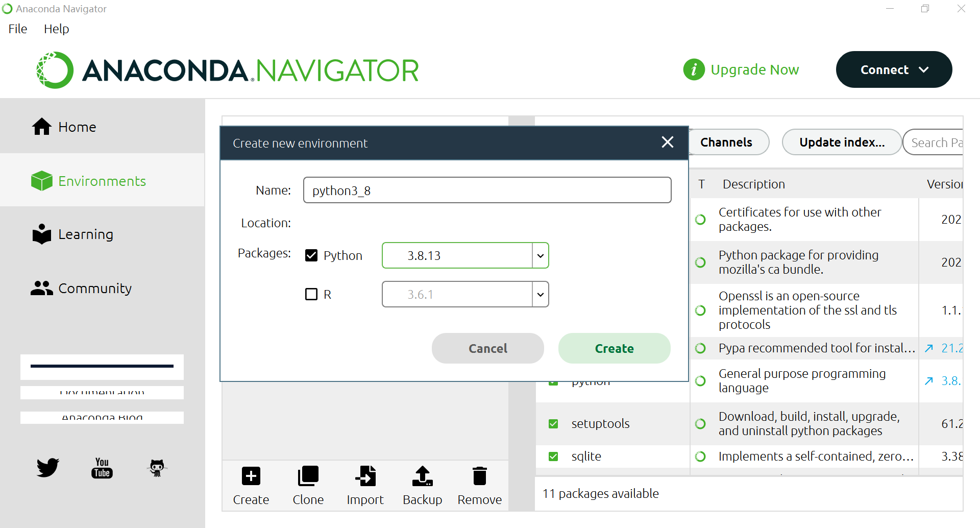Open the Home section in sidebar

point(102,127)
